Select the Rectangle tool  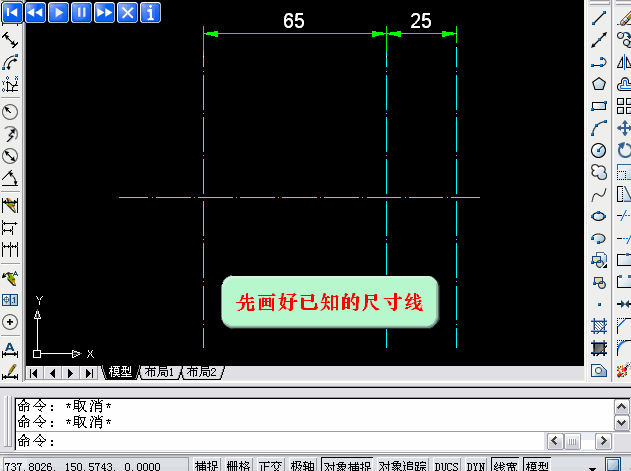(599, 106)
